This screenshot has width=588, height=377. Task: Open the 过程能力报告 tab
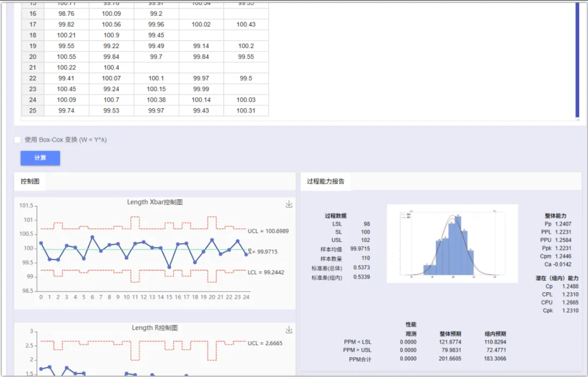coord(325,182)
